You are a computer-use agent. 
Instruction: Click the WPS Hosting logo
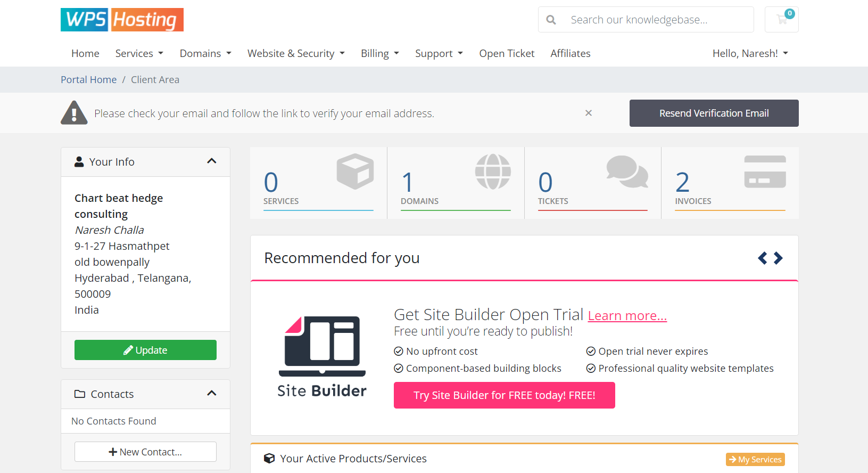(122, 20)
